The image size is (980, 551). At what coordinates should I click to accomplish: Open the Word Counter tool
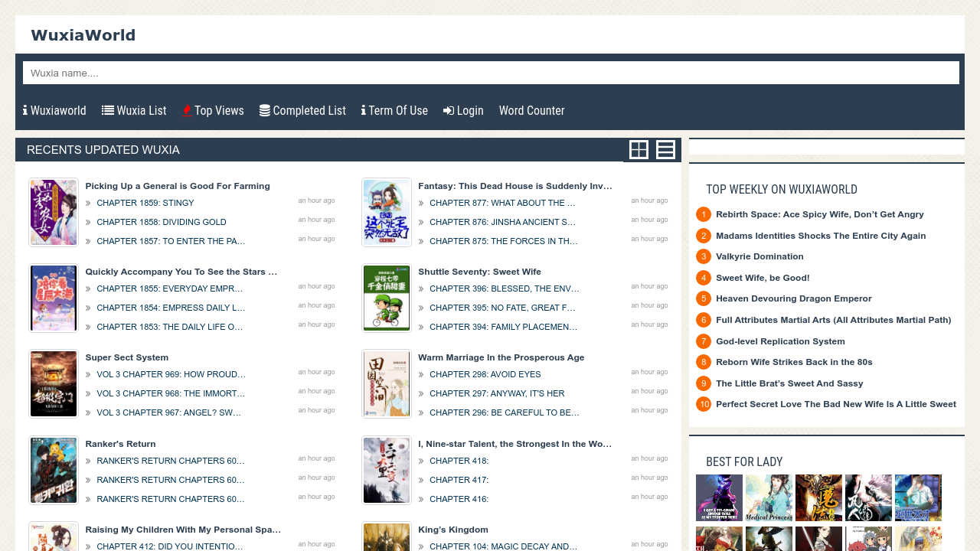[531, 110]
